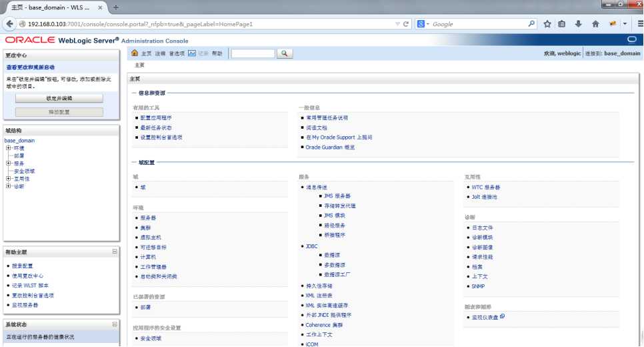Click the browser home icon
This screenshot has height=347, width=644.
595,24
